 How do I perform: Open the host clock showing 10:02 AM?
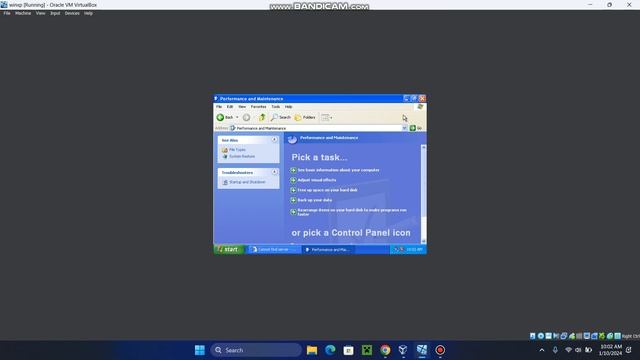(x=611, y=350)
